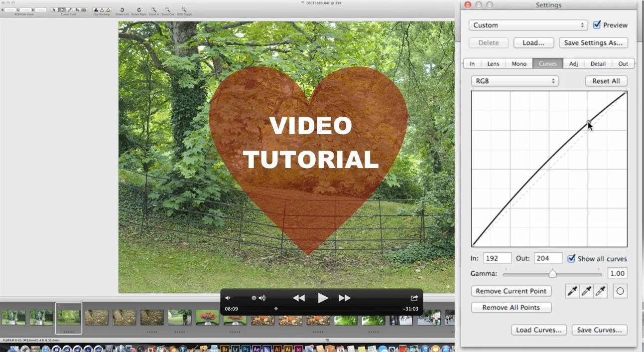Open the RGB channel selector
Viewport: 644px width, 352px height.
pos(515,81)
